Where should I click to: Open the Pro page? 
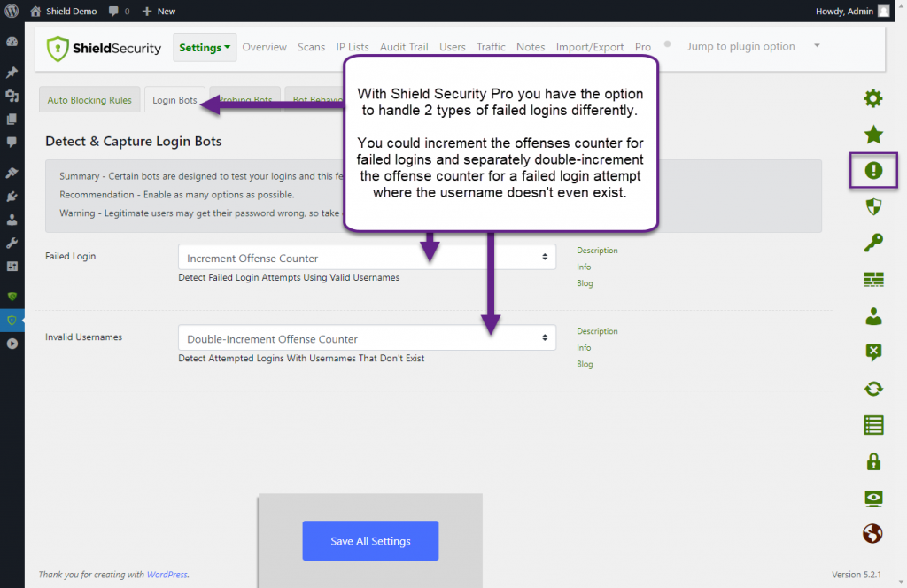point(643,47)
